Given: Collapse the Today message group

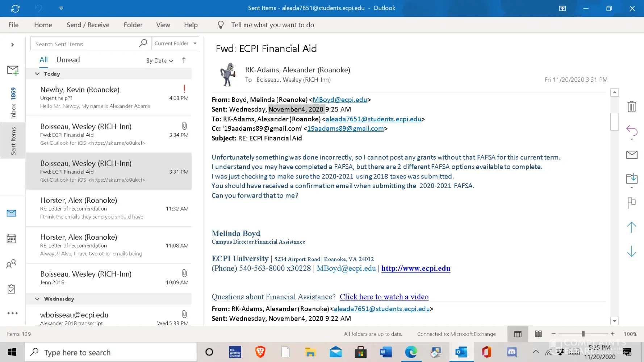Looking at the screenshot, I should click(37, 74).
